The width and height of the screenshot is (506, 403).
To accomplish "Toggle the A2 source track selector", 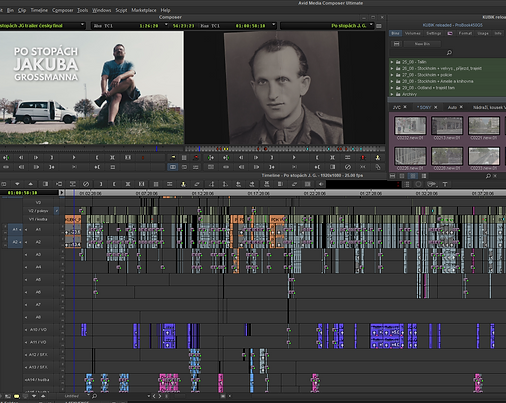I will coord(15,242).
